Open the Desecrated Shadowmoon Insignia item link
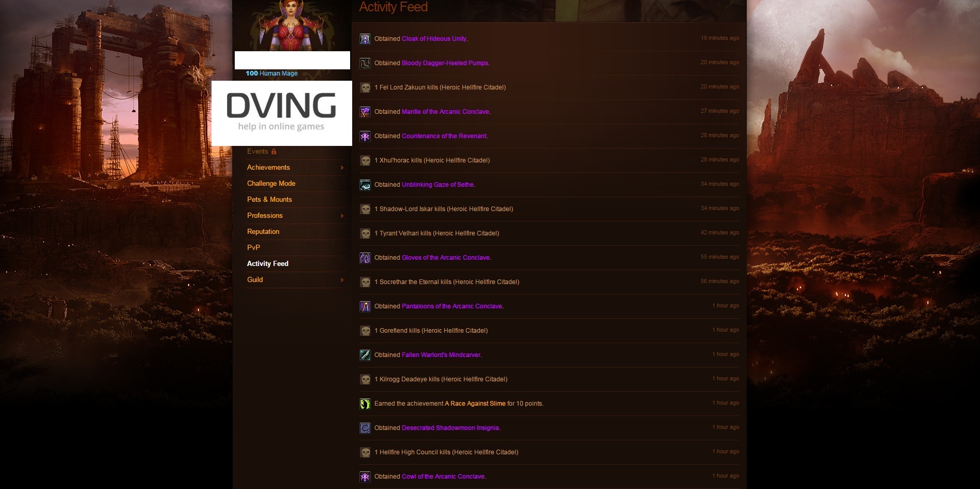This screenshot has width=980, height=489. tap(450, 428)
